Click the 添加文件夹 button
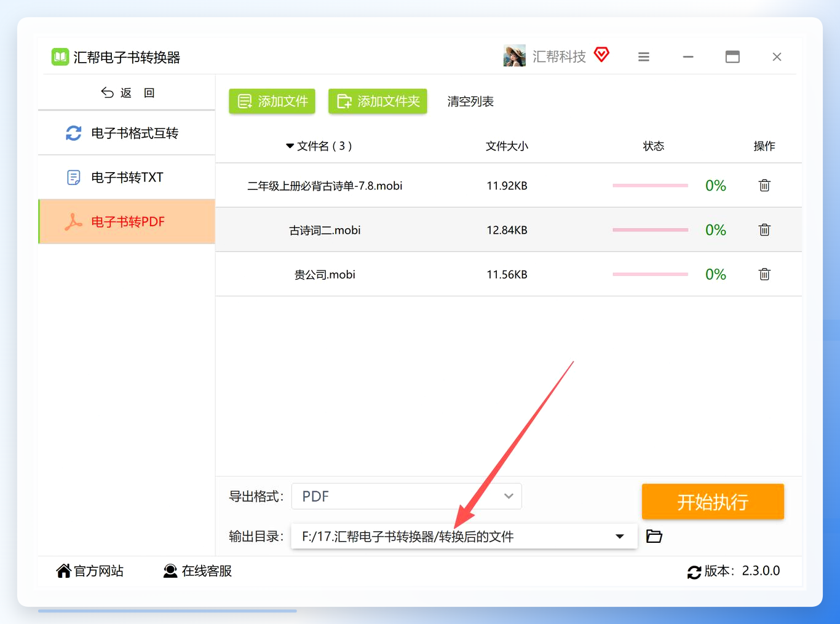This screenshot has width=840, height=624. [378, 101]
